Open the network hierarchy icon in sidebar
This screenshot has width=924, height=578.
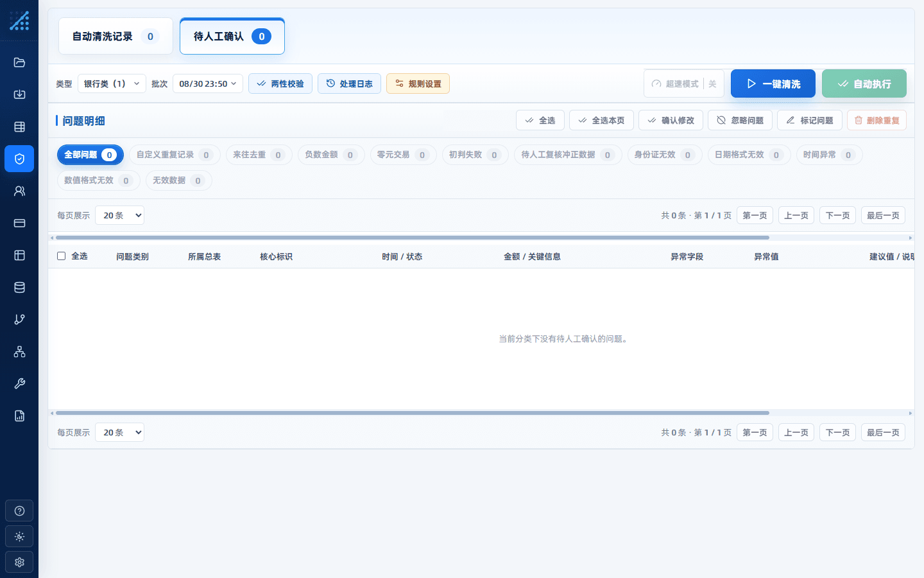point(19,351)
